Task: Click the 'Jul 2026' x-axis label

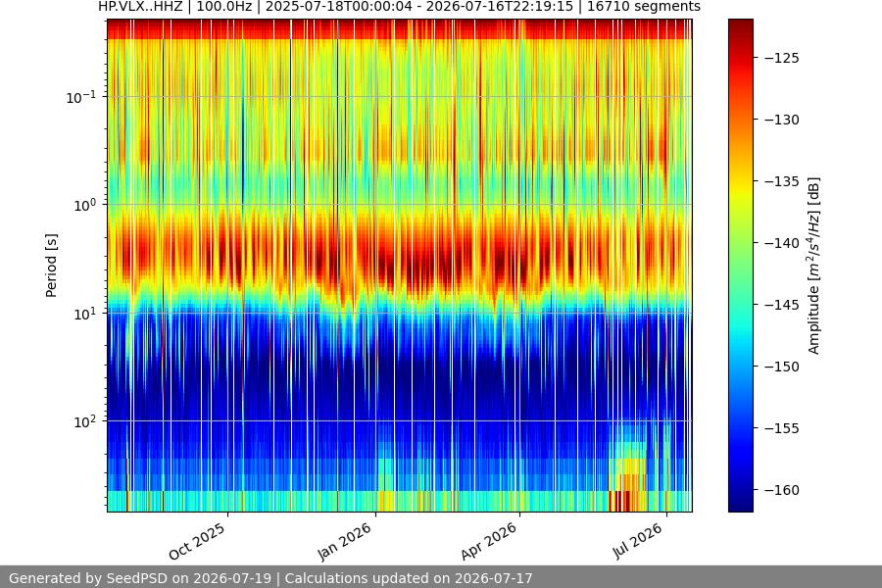Action: point(637,541)
